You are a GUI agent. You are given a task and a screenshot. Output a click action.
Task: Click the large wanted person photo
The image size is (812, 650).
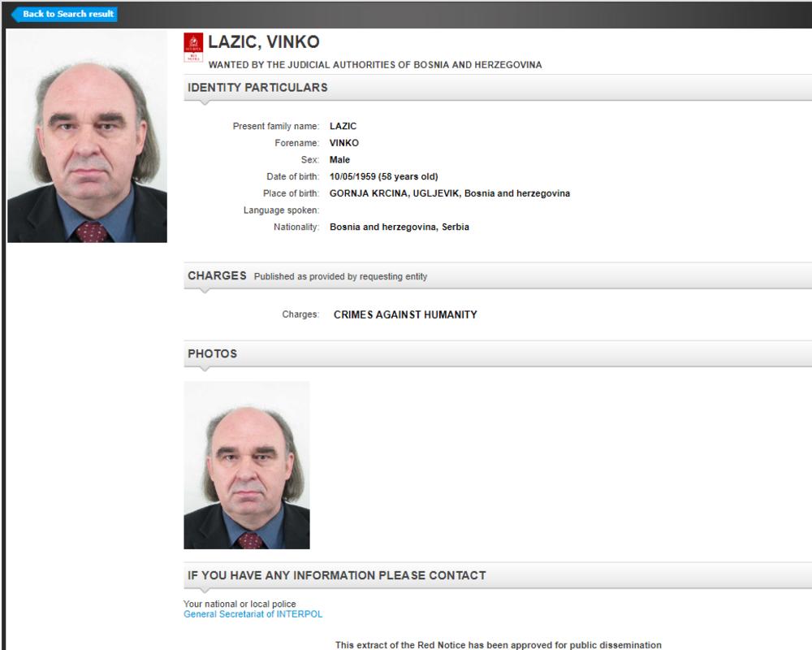pyautogui.click(x=87, y=136)
